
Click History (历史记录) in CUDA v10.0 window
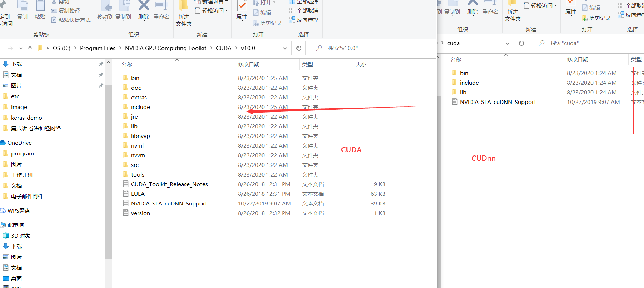click(x=268, y=23)
